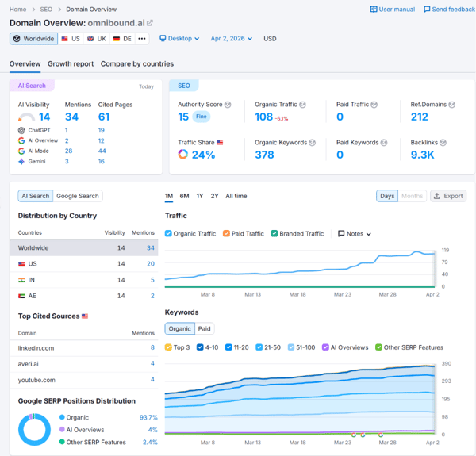Click the Backlinks info icon
Image resolution: width=476 pixels, height=456 pixels.
click(443, 143)
